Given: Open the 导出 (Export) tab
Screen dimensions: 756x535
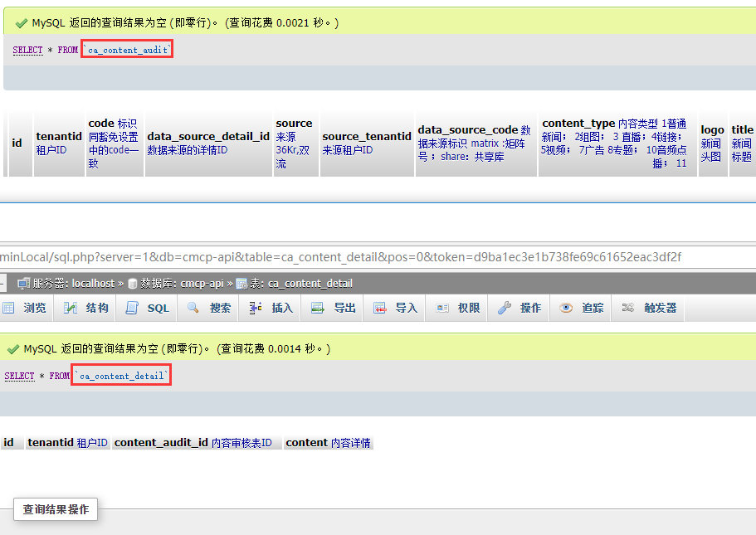Looking at the screenshot, I should click(333, 308).
